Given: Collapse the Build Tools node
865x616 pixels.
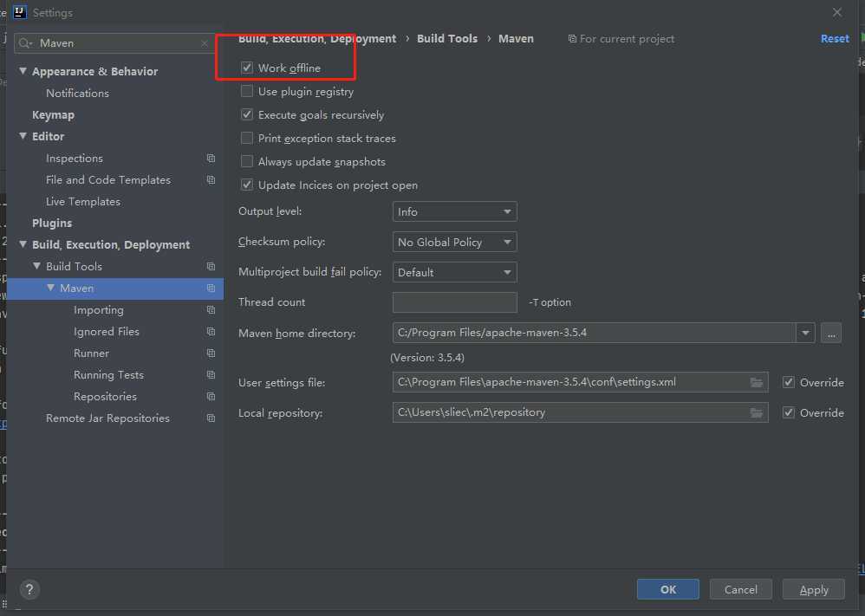Looking at the screenshot, I should tap(36, 266).
